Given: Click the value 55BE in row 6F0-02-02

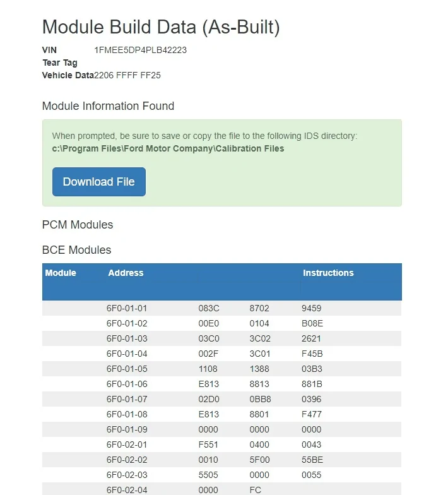Looking at the screenshot, I should pos(312,460).
